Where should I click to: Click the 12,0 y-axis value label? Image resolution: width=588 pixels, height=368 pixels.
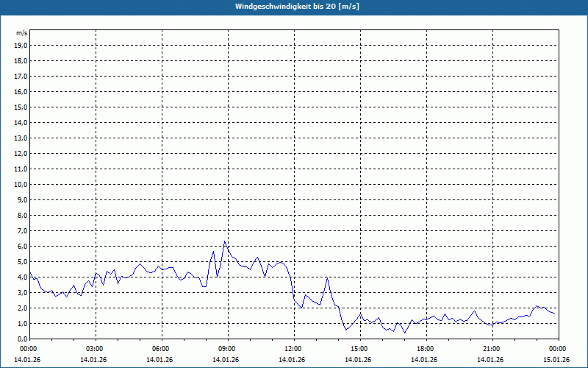(21, 153)
